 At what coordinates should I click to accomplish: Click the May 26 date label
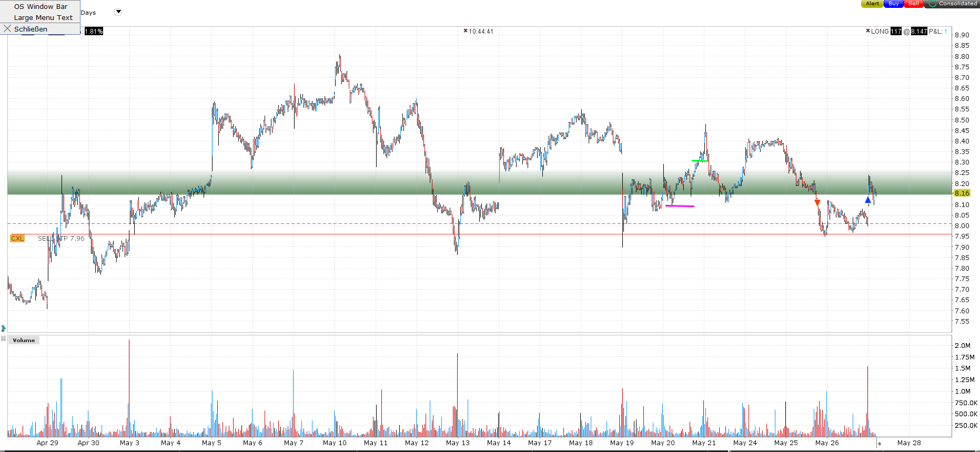click(827, 443)
